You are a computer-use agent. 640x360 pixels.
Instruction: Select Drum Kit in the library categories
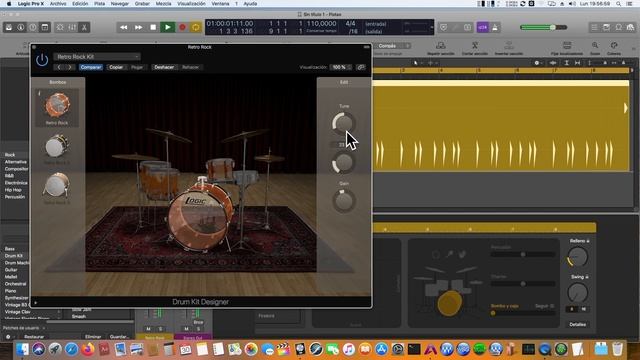pos(13,256)
